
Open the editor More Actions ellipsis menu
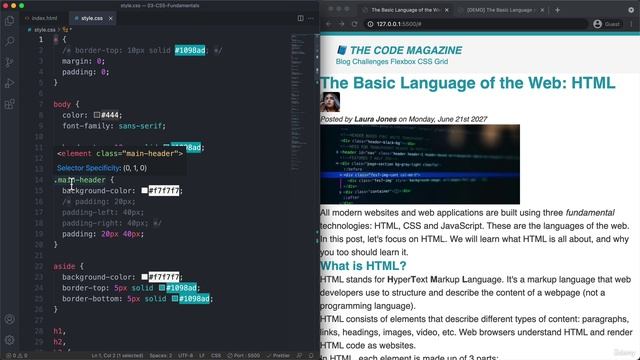(x=311, y=18)
